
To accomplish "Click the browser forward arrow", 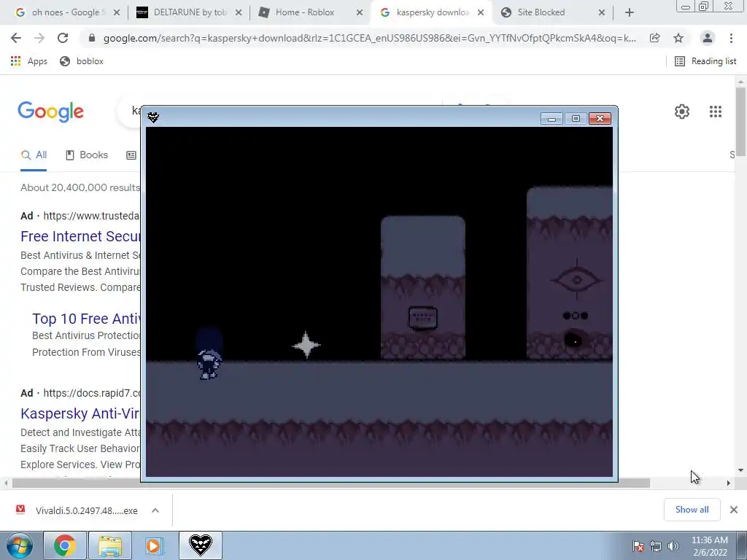I will point(39,38).
